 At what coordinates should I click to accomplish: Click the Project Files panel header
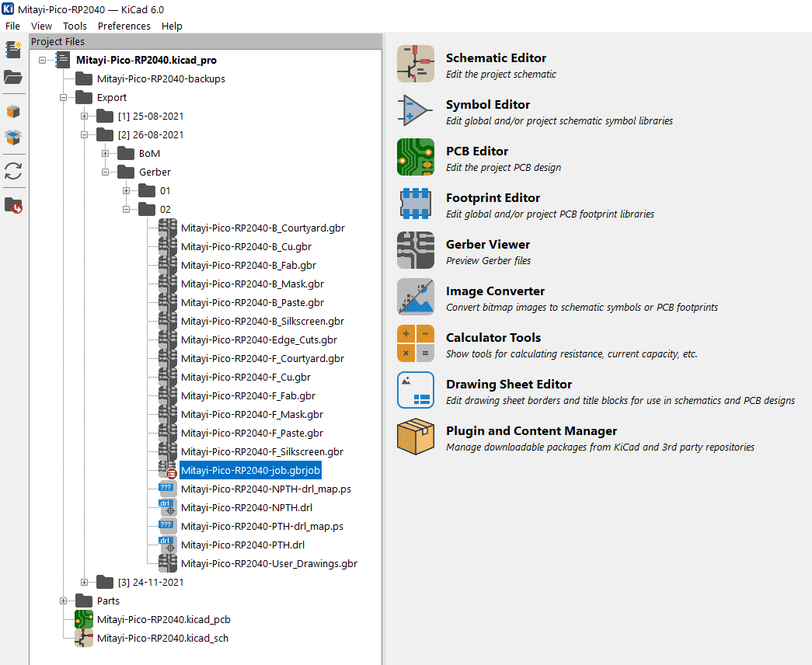206,41
